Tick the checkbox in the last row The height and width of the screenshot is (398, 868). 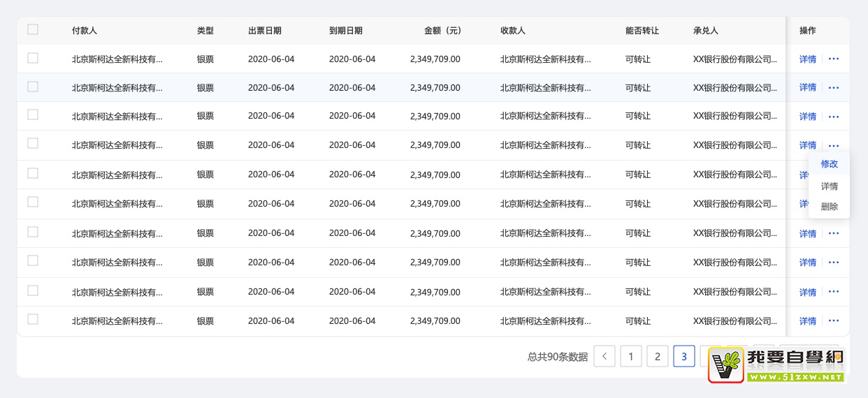(x=33, y=320)
